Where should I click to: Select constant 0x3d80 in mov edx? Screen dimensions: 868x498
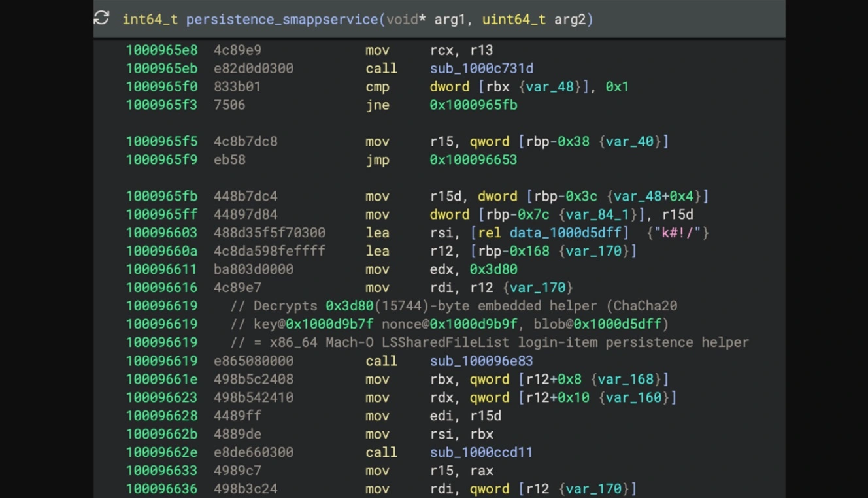point(493,270)
